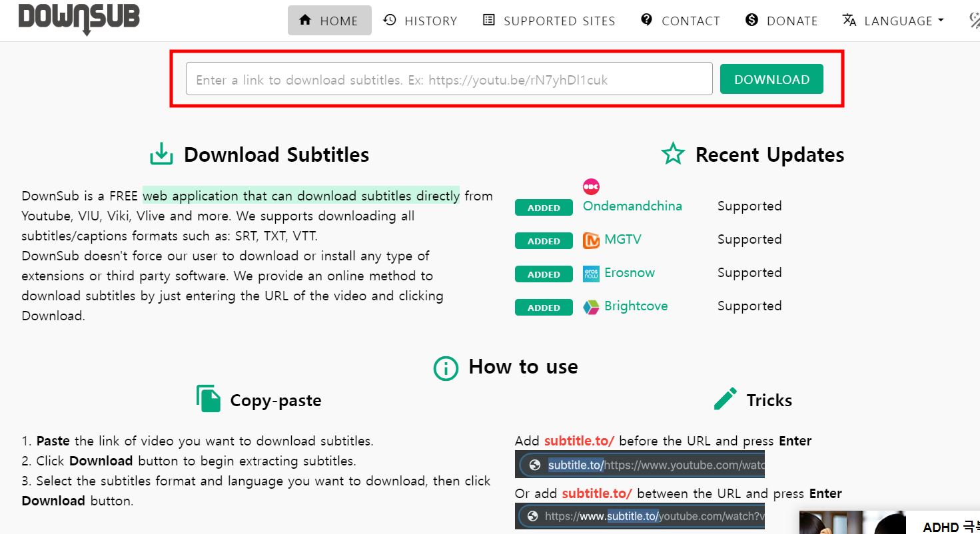
Task: Open the Ondemandchina link
Action: point(632,206)
